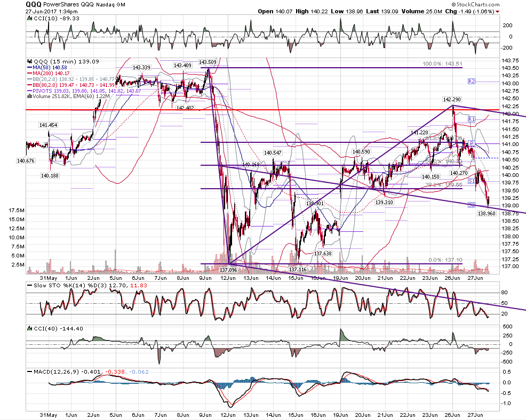Click the 138.960 price label
Image resolution: width=526 pixels, height=420 pixels.
487,214
